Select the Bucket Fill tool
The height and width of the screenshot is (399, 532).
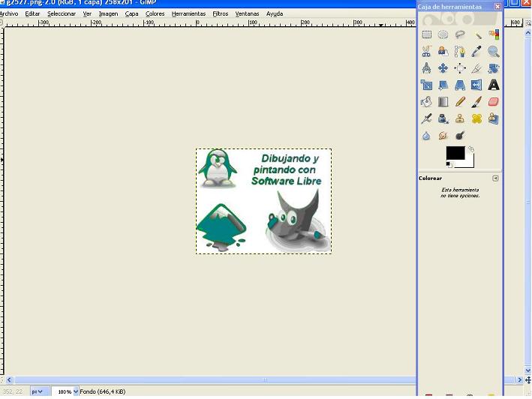coord(426,102)
